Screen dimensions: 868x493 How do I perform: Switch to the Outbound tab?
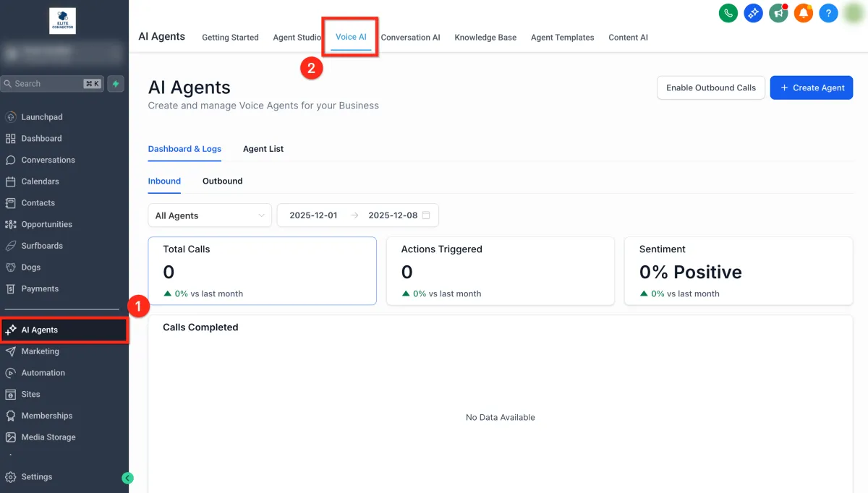pos(222,181)
